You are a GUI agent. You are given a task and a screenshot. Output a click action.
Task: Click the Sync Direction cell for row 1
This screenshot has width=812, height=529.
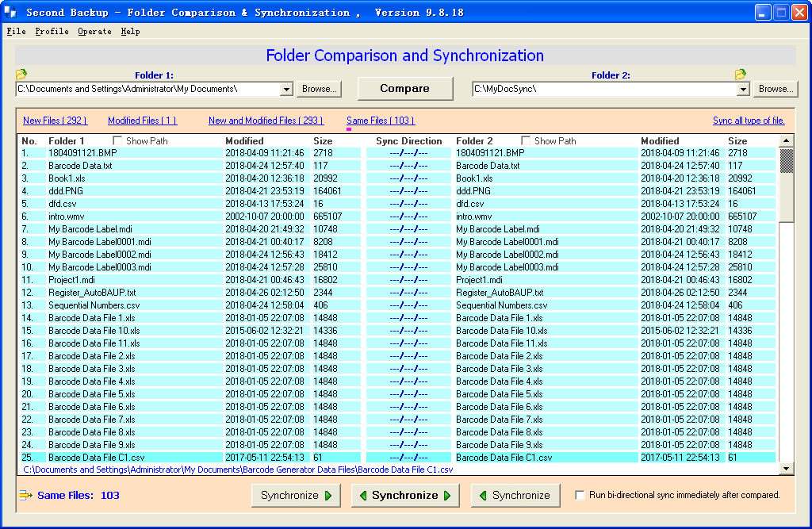[x=408, y=153]
